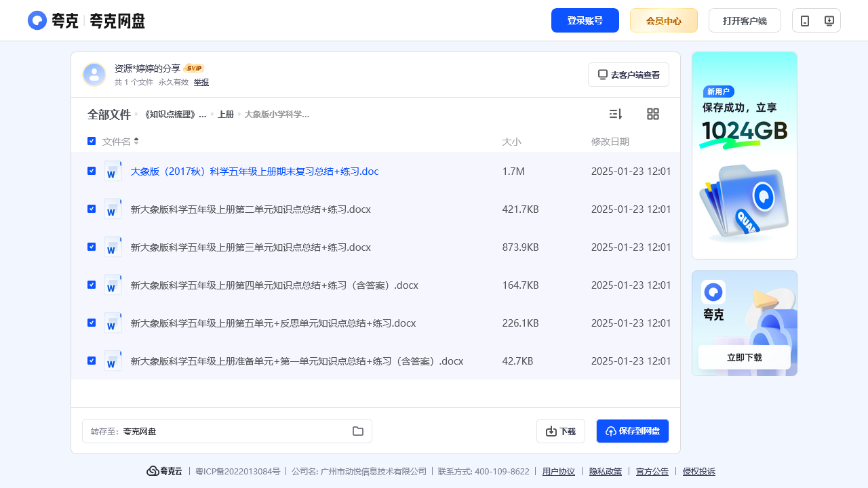The image size is (868, 488).
Task: Open mobile phone version icon in header
Action: 805,21
